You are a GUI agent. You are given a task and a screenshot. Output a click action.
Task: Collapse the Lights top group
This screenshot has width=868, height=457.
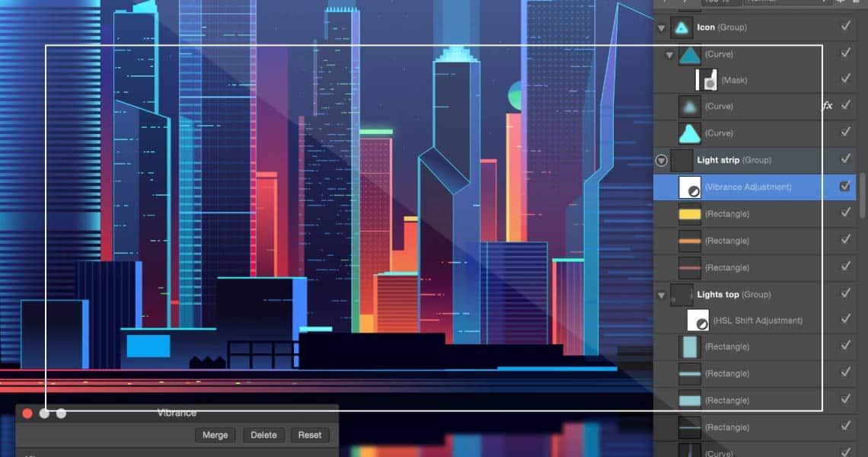coord(661,295)
